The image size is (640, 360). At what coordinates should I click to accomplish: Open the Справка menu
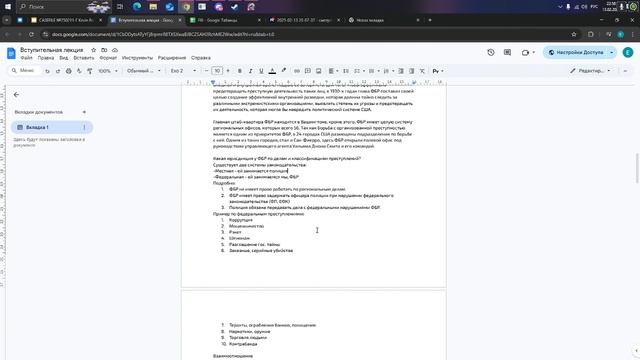tap(201, 58)
